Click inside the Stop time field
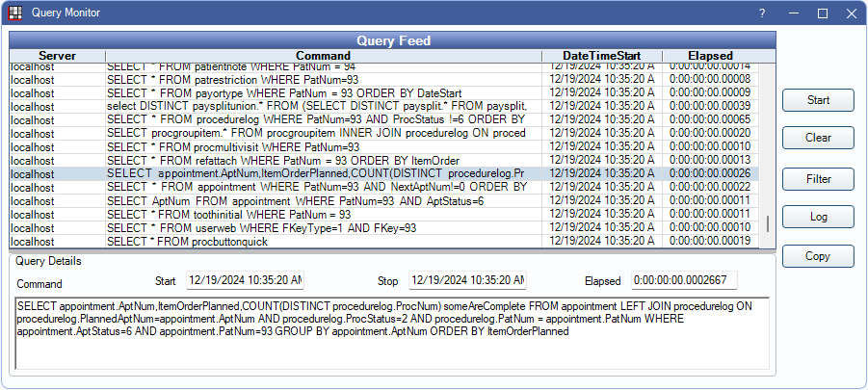The image size is (868, 390). pyautogui.click(x=467, y=280)
